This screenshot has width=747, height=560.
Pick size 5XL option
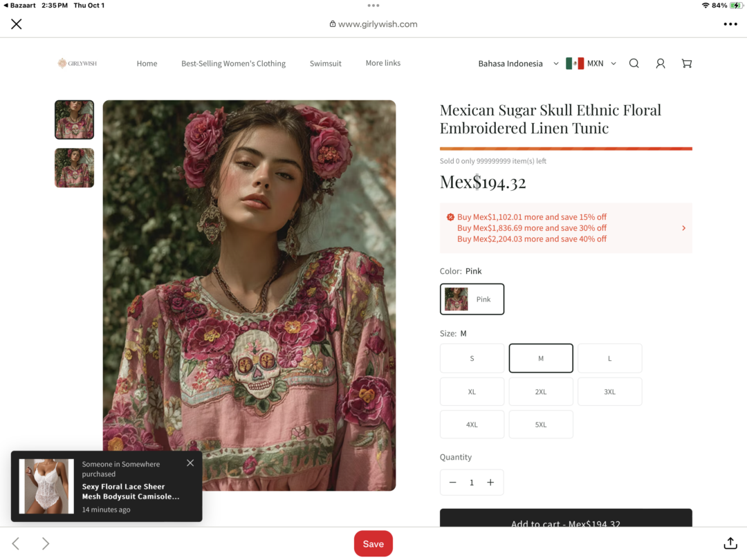[541, 424]
